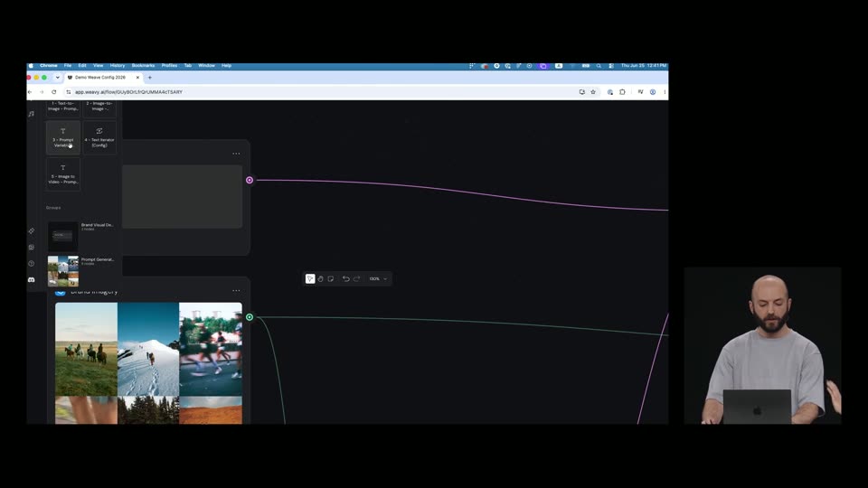Screen dimensions: 868x488
Task: Open the Chrome profile avatar
Action: 653,92
